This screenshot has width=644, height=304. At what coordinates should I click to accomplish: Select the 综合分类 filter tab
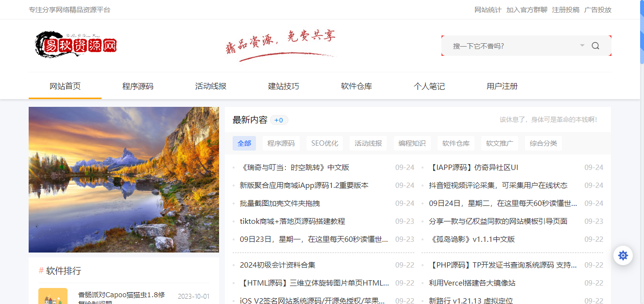543,143
